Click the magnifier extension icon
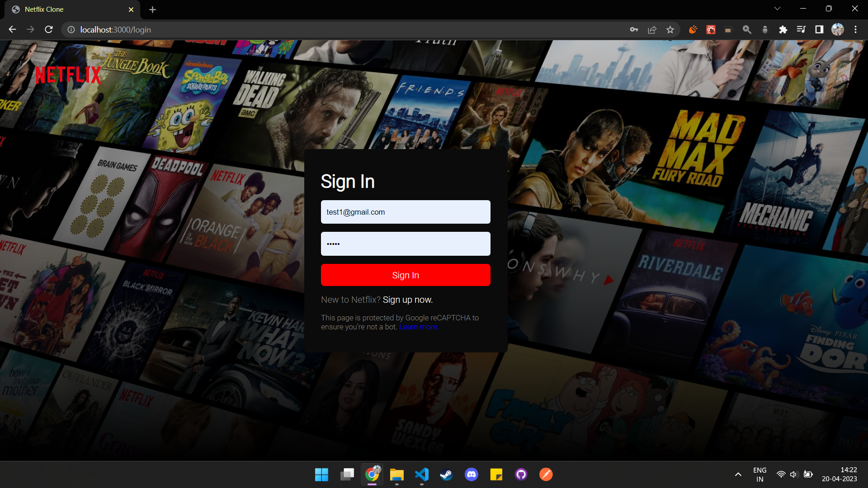868x488 pixels. (747, 29)
